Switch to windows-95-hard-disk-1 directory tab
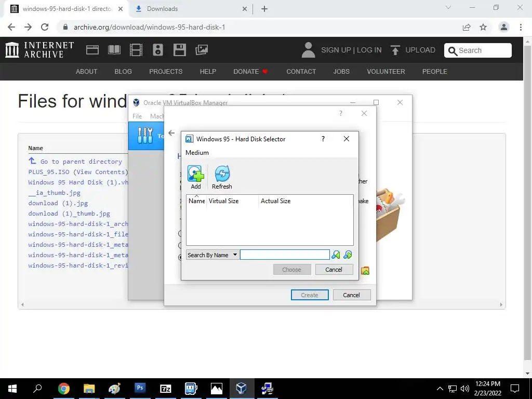This screenshot has height=399, width=532. point(66,9)
